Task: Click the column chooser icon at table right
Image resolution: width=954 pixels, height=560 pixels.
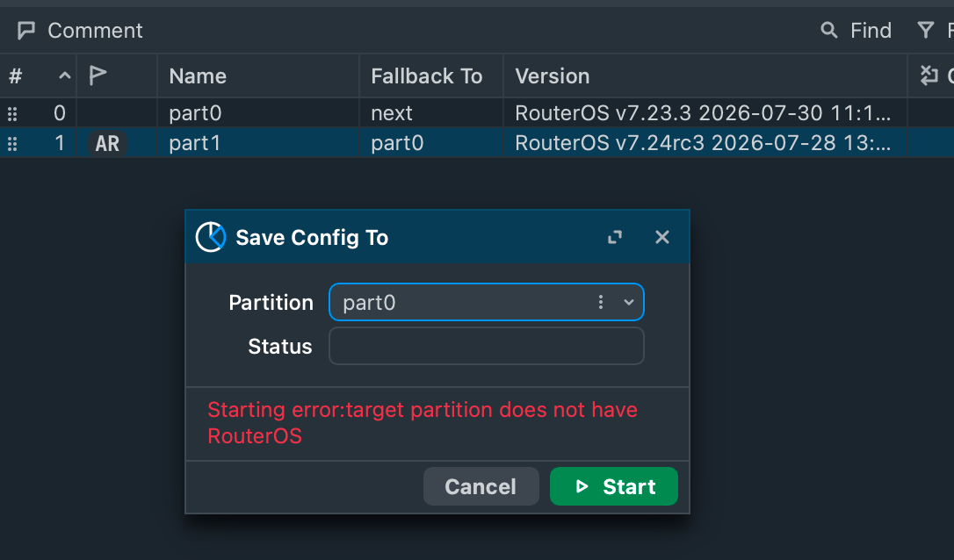Action: pyautogui.click(x=929, y=75)
